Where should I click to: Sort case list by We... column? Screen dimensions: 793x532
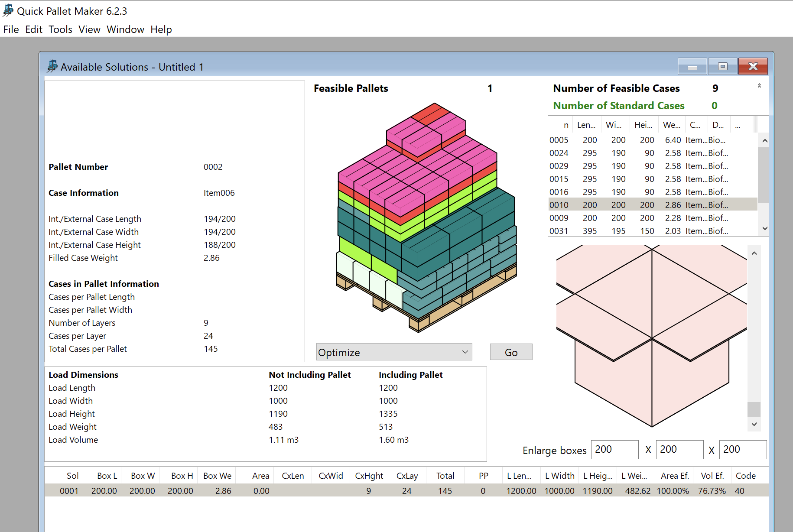[672, 125]
